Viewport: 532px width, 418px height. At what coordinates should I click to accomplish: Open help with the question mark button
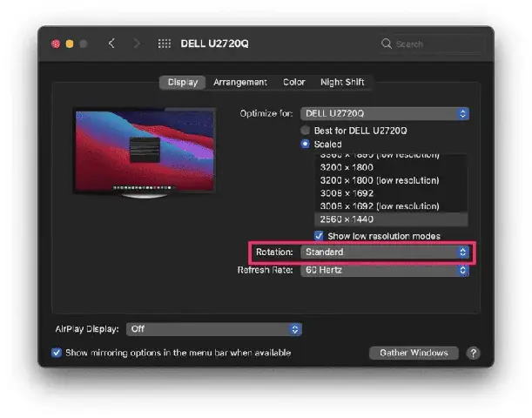point(473,353)
